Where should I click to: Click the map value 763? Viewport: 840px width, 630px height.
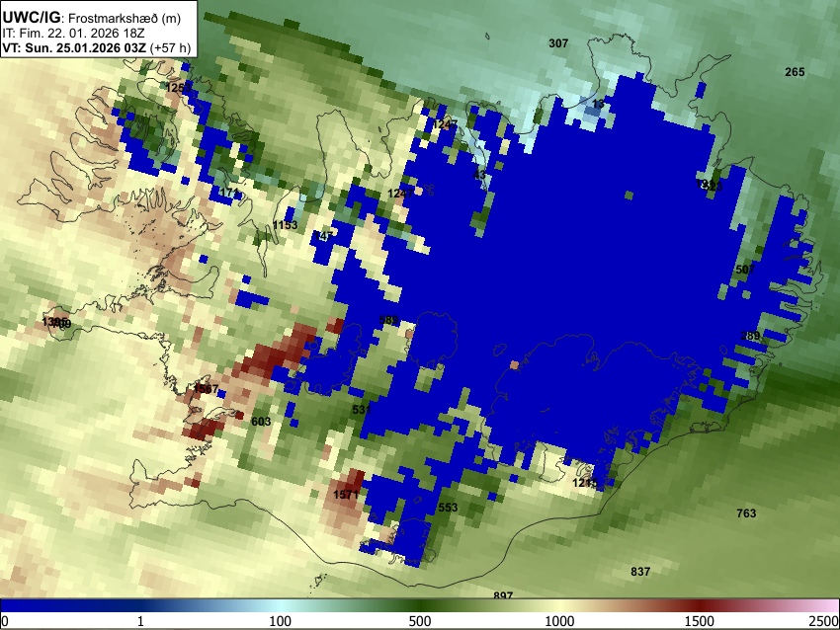[746, 513]
